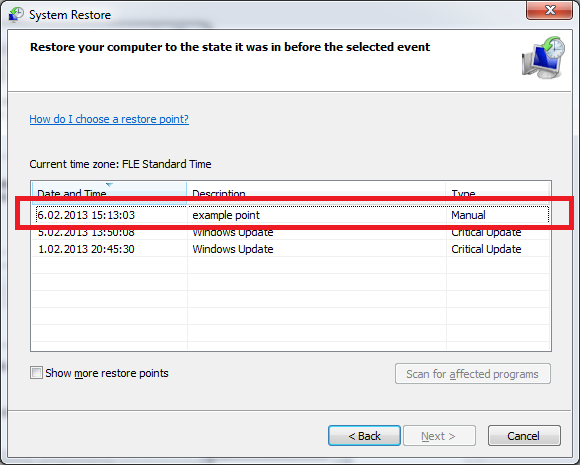This screenshot has height=465, width=580.
Task: Click the System Restore title bar icon
Action: coord(16,15)
